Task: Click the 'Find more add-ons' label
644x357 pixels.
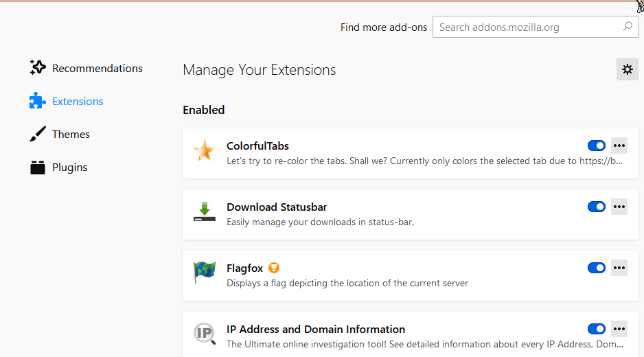Action: coord(384,27)
